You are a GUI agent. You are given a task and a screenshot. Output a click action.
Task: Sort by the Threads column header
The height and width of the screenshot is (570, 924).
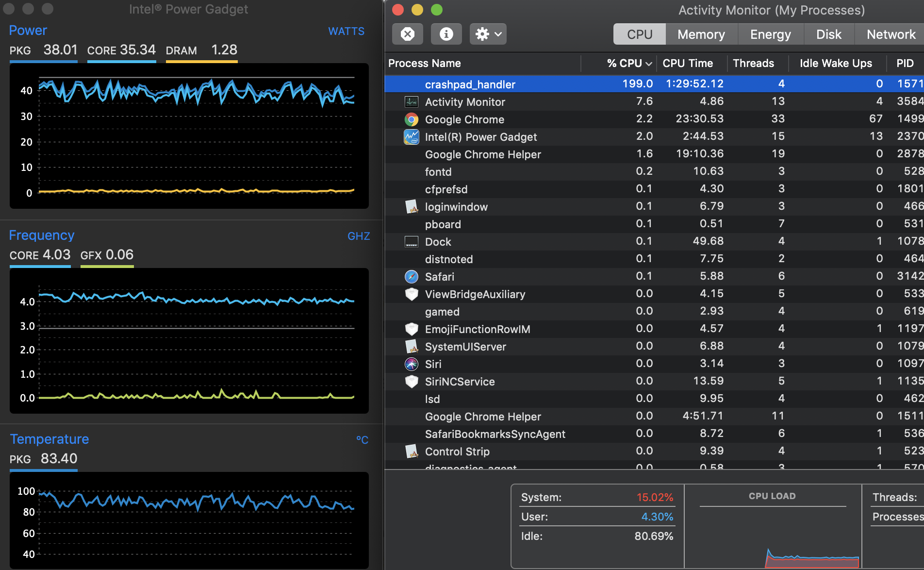pos(753,63)
